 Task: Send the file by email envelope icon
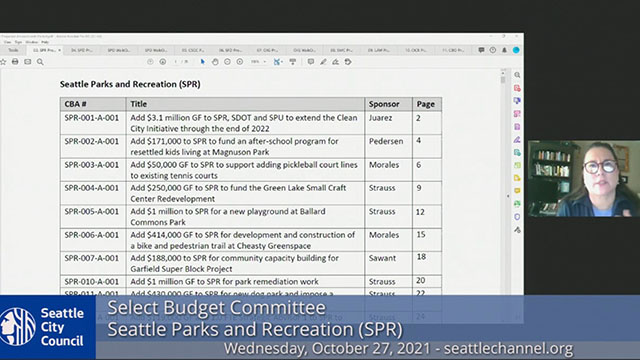pyautogui.click(x=27, y=62)
